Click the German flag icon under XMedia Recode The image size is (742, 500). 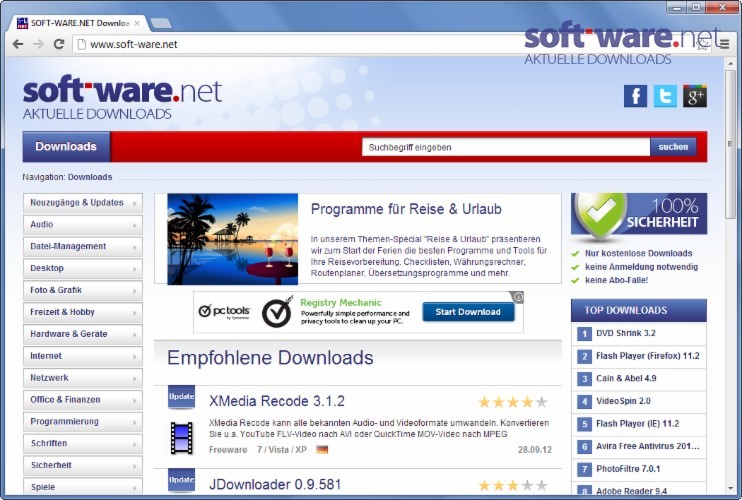322,449
